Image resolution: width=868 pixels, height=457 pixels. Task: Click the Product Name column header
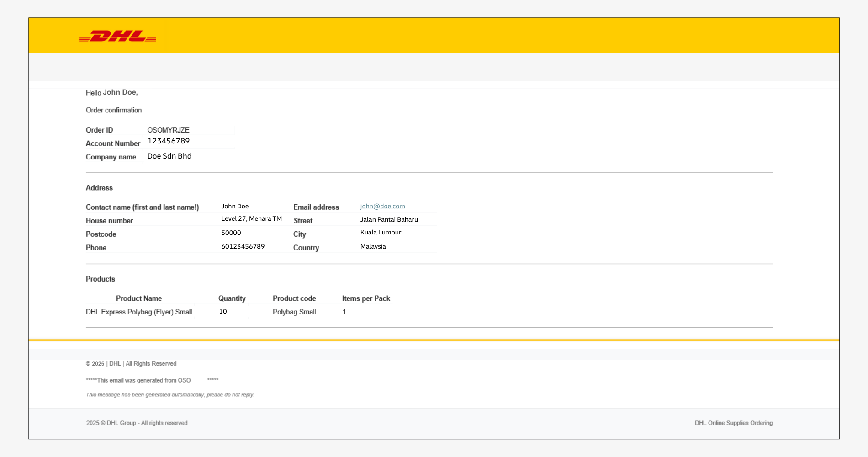pos(139,298)
